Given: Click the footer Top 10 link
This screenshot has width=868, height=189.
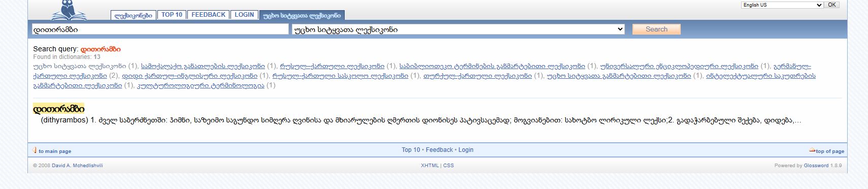Looking at the screenshot, I should coord(411,150).
